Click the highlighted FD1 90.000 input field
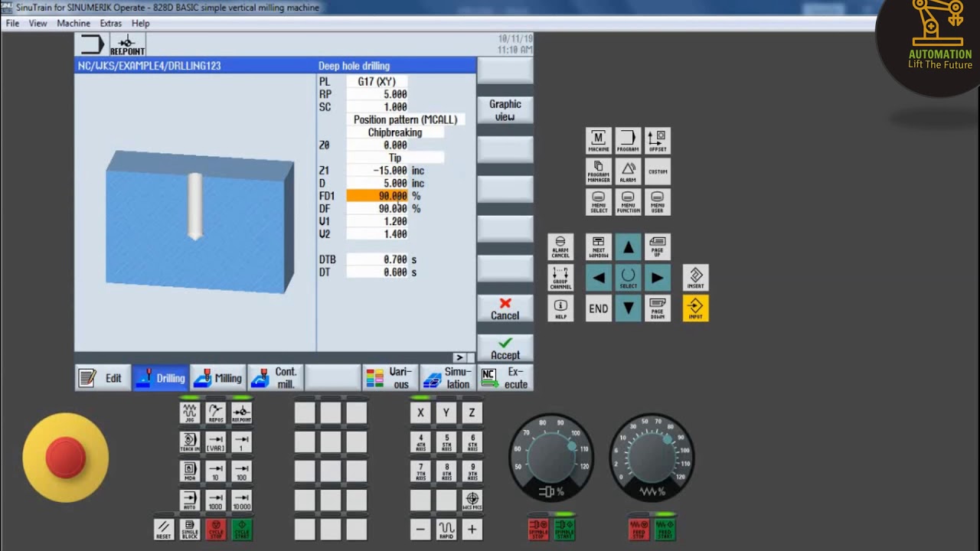Image resolution: width=980 pixels, height=551 pixels. 377,196
